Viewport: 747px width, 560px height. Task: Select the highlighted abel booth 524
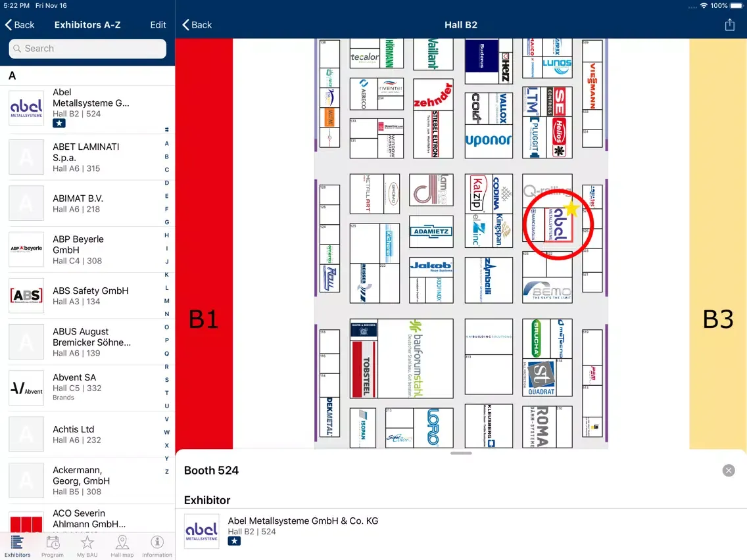pyautogui.click(x=558, y=225)
